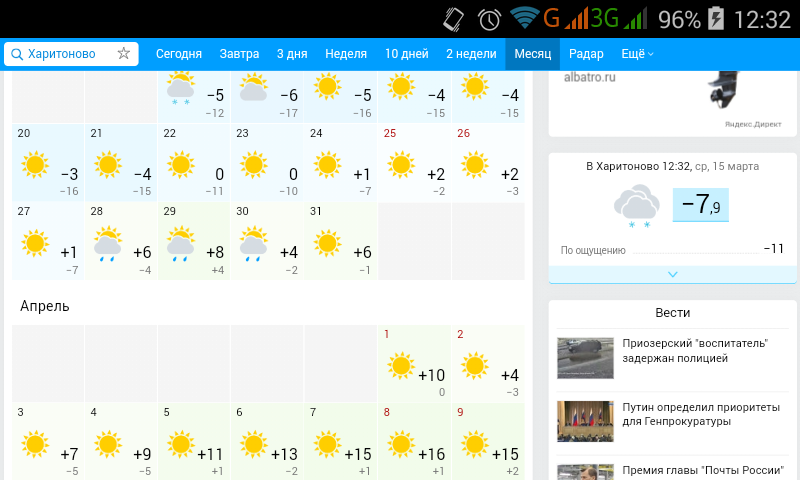800x480 pixels.
Task: Click sun icon for April 8
Action: point(401,444)
